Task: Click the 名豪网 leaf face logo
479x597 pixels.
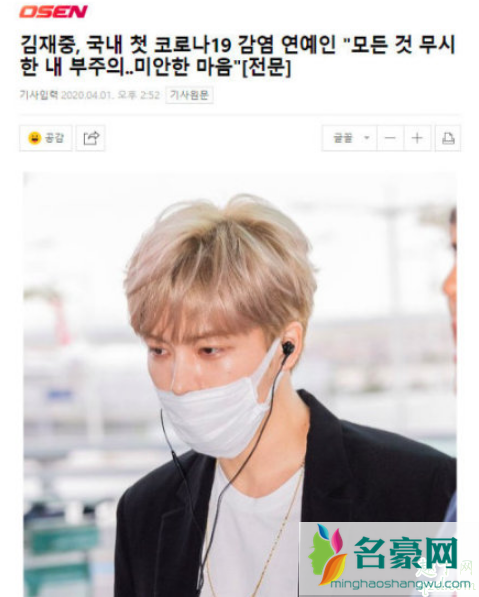Action: tap(327, 553)
